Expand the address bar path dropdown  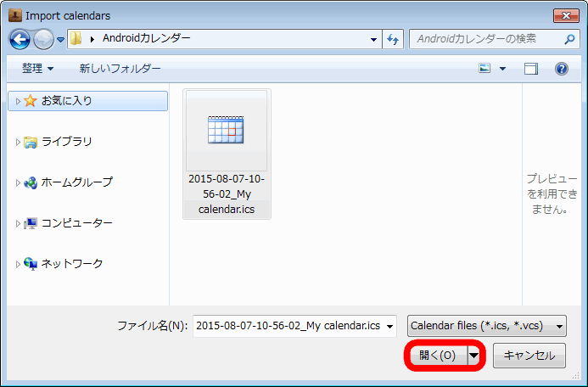point(374,39)
